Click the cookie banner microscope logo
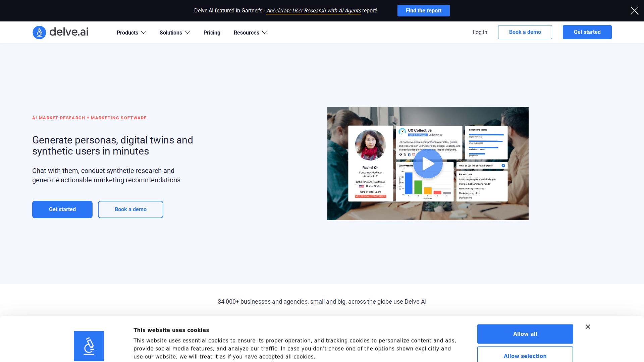This screenshot has width=644, height=362. 89,346
